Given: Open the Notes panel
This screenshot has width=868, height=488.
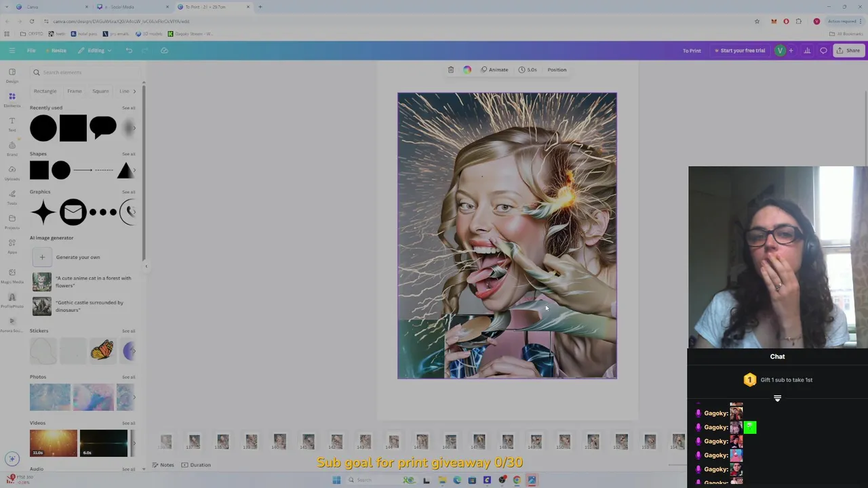Looking at the screenshot, I should [163, 465].
